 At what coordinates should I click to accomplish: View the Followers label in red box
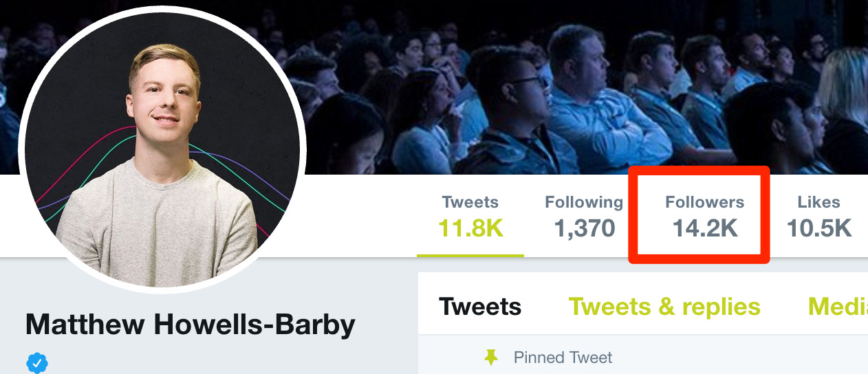[705, 202]
